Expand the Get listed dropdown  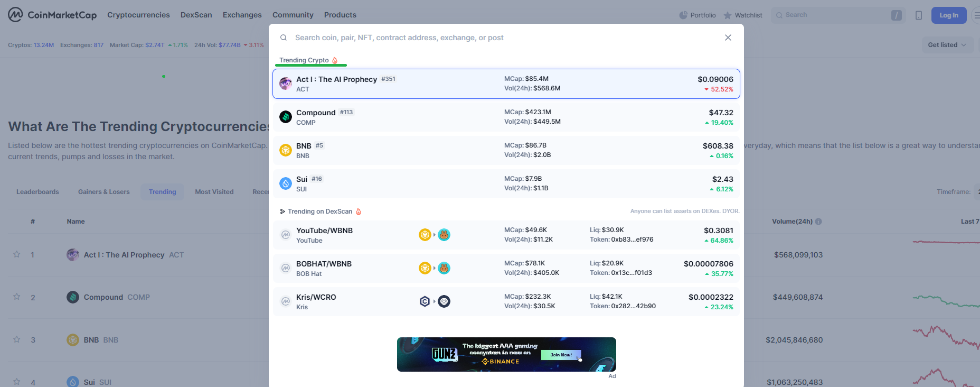click(947, 45)
